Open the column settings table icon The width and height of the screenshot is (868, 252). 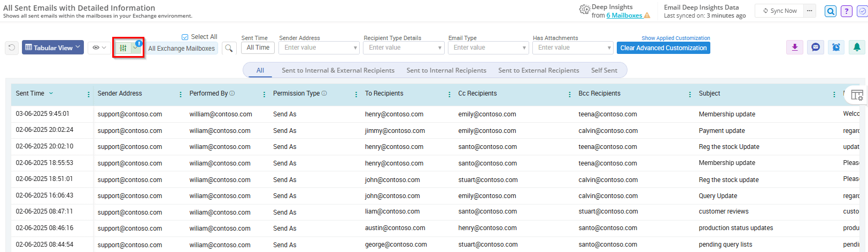857,95
